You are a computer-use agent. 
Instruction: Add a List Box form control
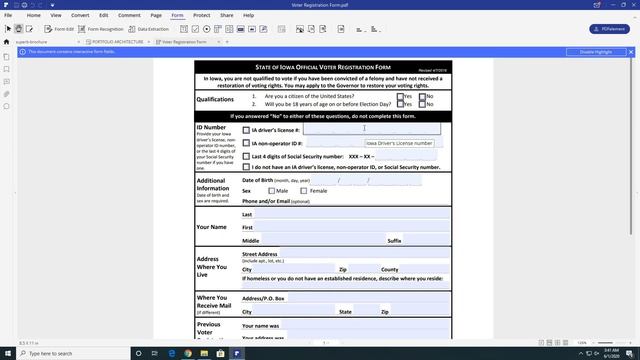[229, 29]
